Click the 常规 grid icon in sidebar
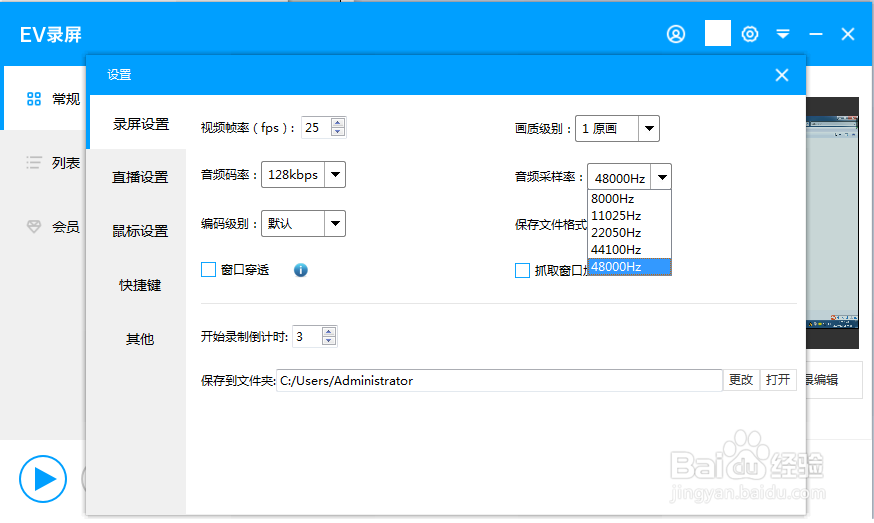874x523 pixels. (34, 99)
